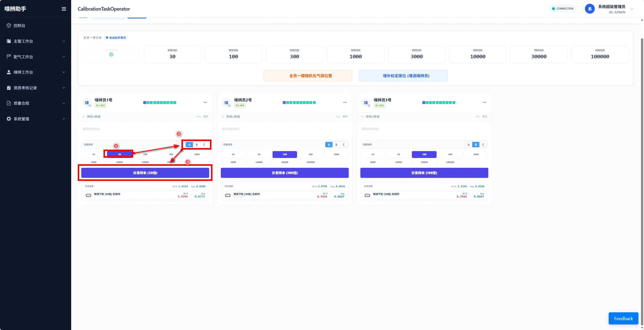Click 分发样本 (100倍) for 嗅辨员3号
The height and width of the screenshot is (330, 644).
pos(424,173)
